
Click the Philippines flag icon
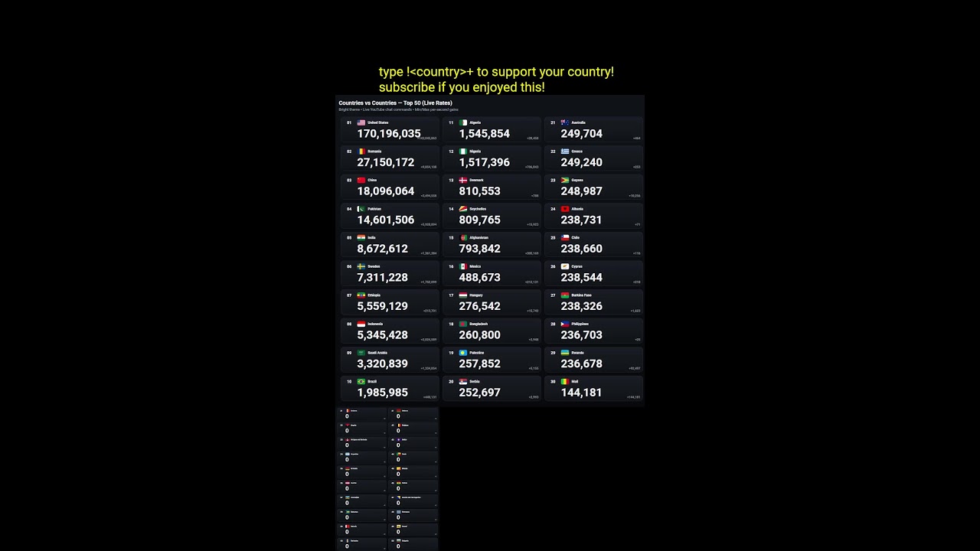click(565, 324)
